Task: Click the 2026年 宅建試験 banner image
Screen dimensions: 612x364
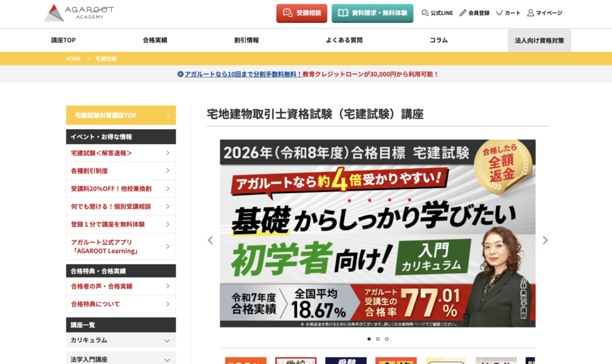Action: click(377, 233)
